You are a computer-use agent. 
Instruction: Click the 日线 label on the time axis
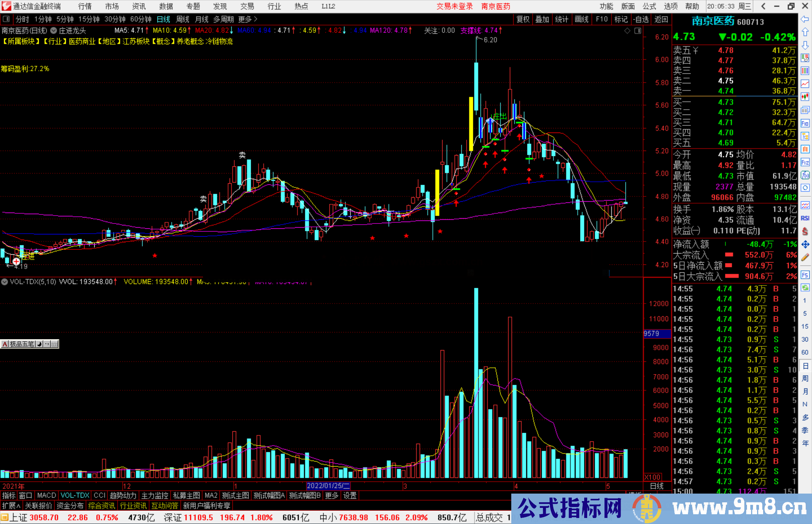pos(657,486)
